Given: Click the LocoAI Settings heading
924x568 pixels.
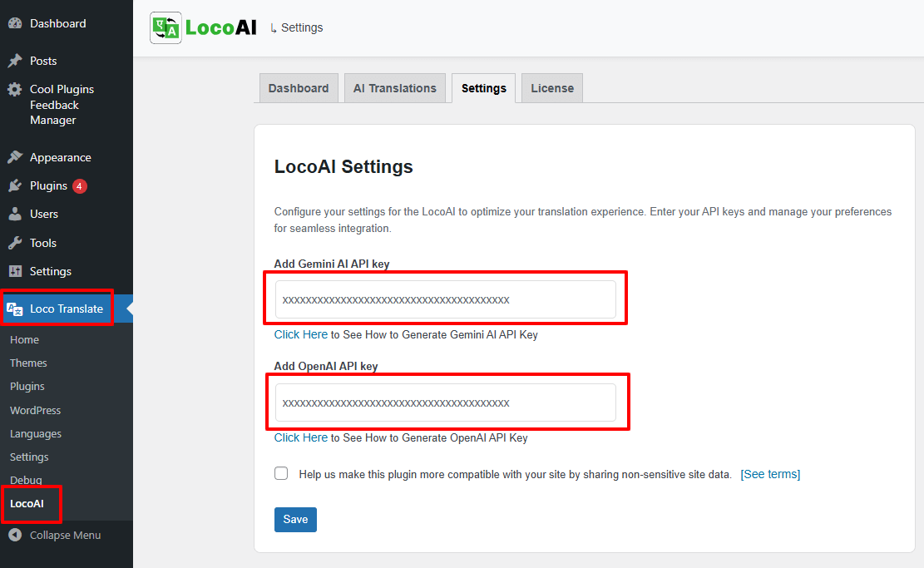Looking at the screenshot, I should pos(343,167).
